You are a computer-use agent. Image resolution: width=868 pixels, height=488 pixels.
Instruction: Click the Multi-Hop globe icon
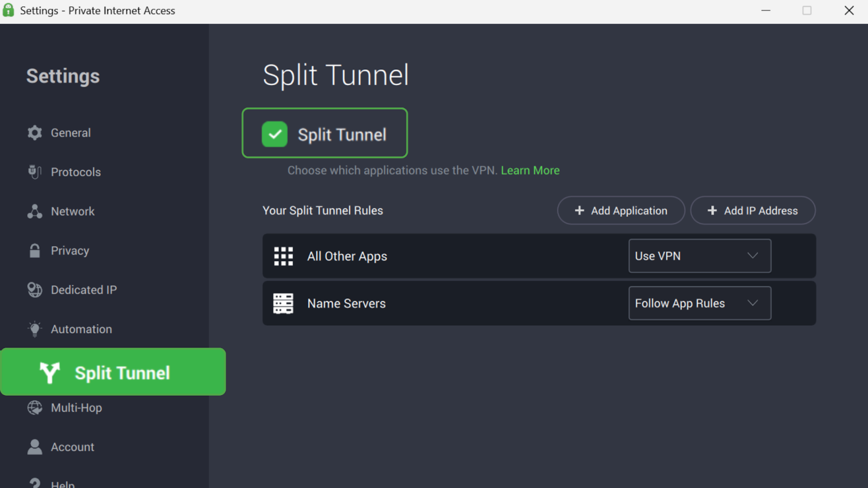point(35,408)
